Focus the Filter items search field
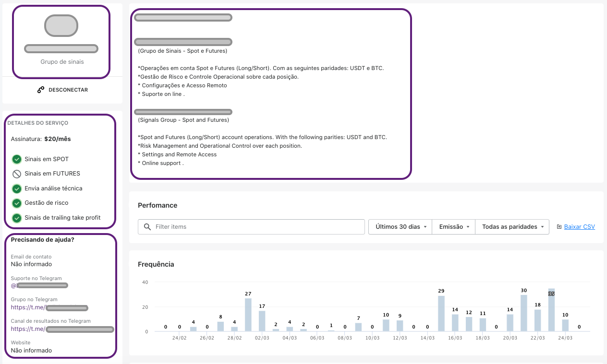Image resolution: width=607 pixels, height=364 pixels. point(251,227)
